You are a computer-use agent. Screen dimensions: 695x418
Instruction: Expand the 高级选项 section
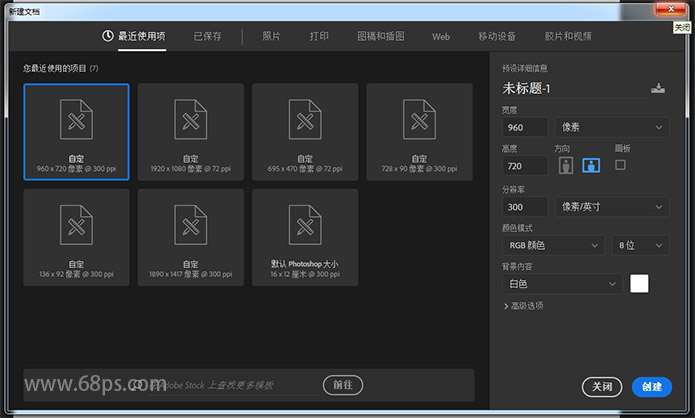523,306
